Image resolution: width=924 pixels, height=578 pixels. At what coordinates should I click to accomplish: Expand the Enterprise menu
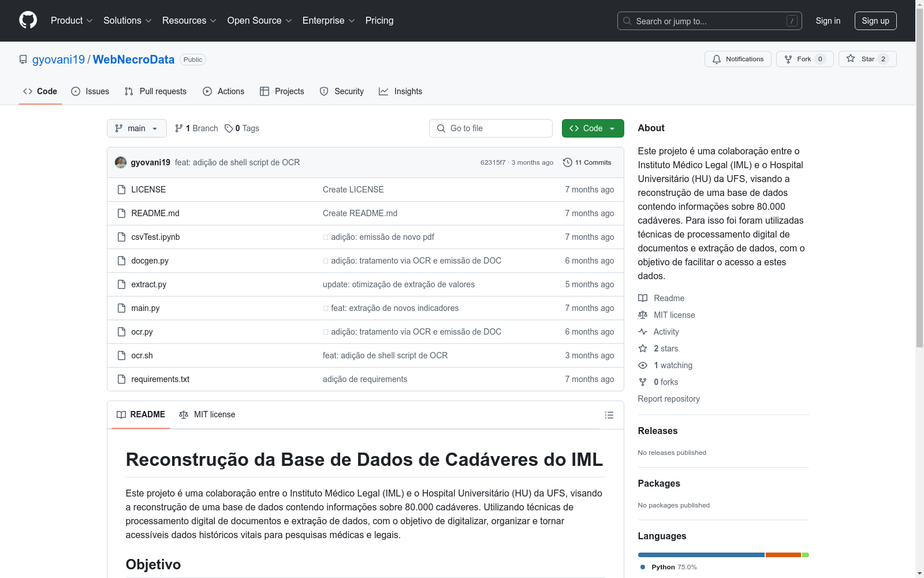point(329,21)
